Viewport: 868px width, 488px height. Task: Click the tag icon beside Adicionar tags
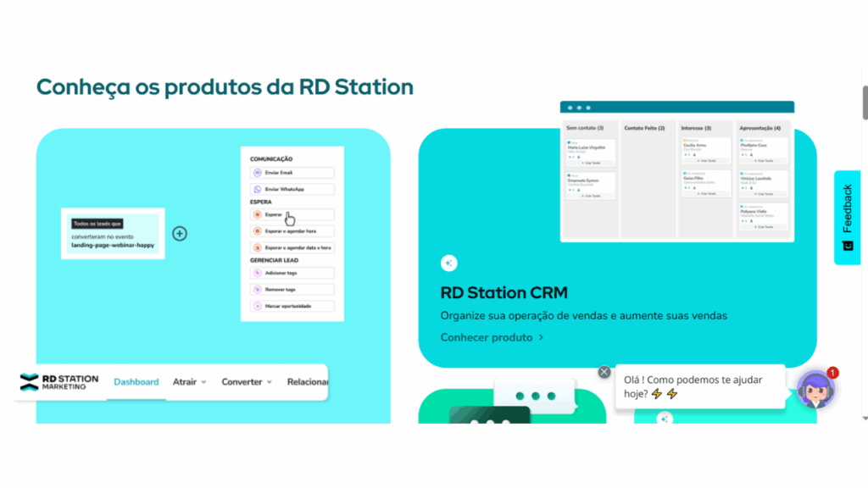pos(258,273)
